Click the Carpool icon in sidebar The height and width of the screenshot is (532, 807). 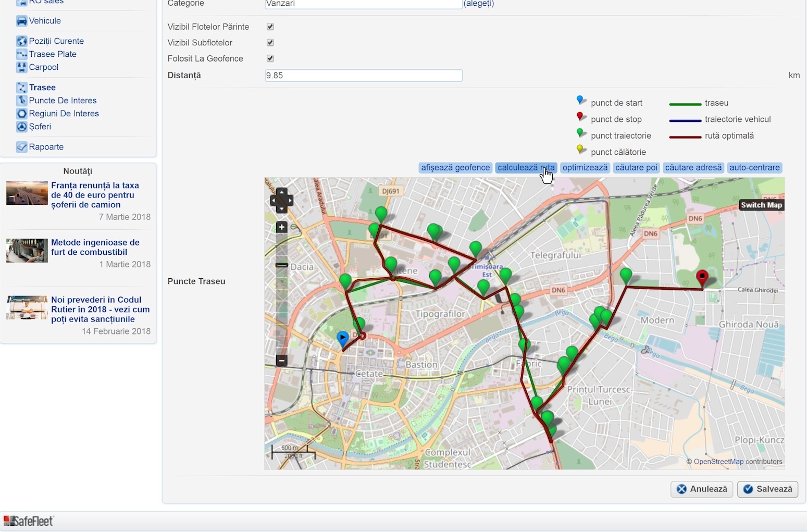click(21, 67)
